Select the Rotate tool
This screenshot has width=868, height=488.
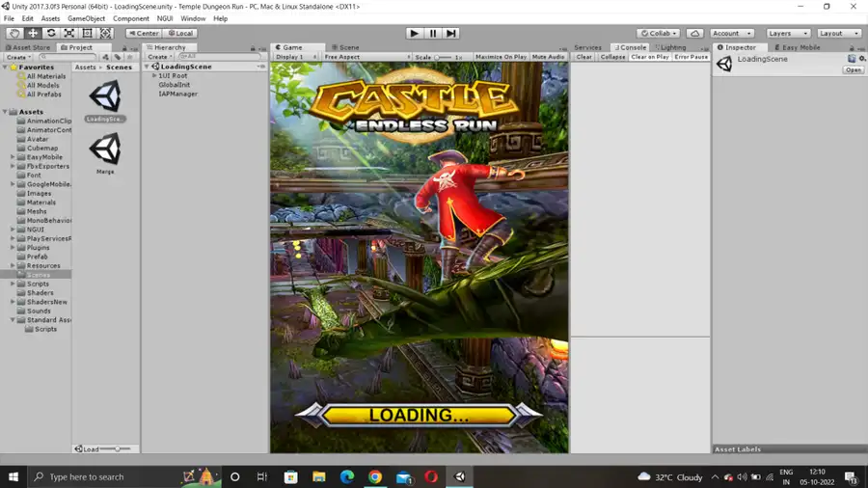(51, 33)
